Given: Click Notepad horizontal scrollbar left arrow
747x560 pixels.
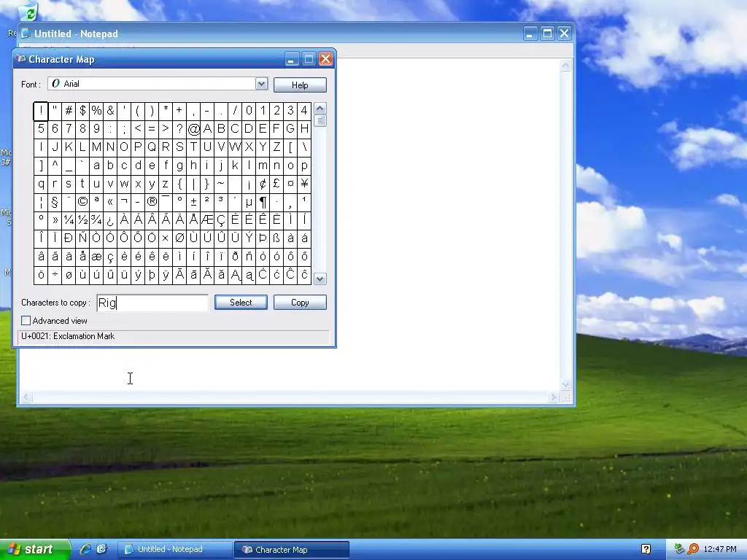Looking at the screenshot, I should pos(27,397).
